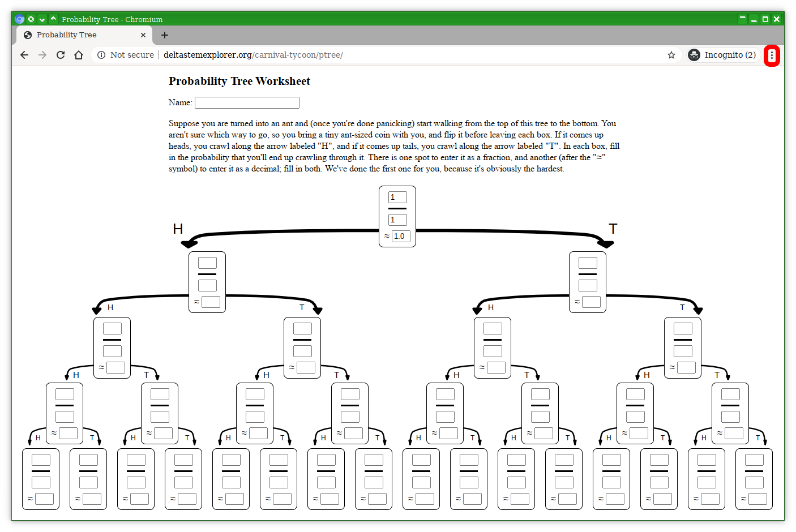Click the large H label beside the root arrow
The image size is (796, 532).
(178, 229)
